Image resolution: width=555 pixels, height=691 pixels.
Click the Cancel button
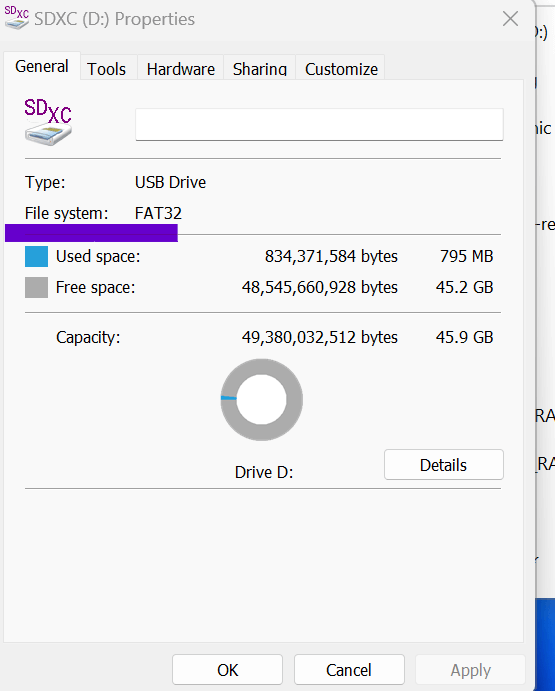click(x=349, y=670)
